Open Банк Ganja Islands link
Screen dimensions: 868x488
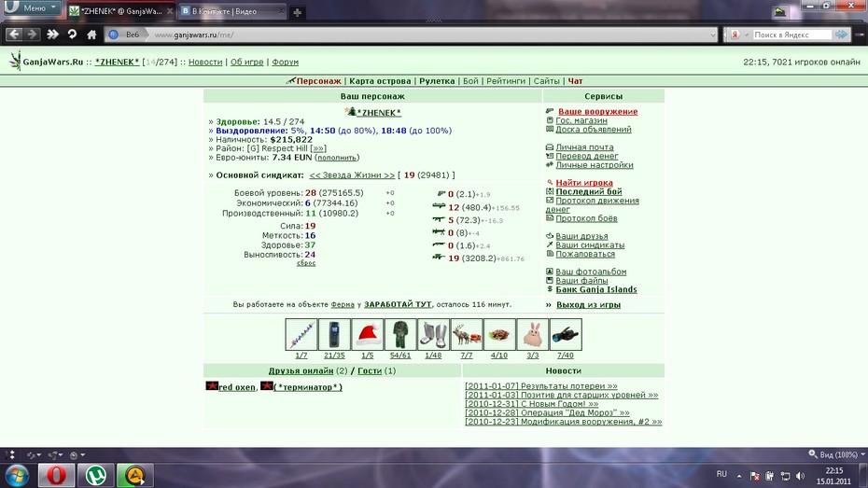pyautogui.click(x=596, y=289)
